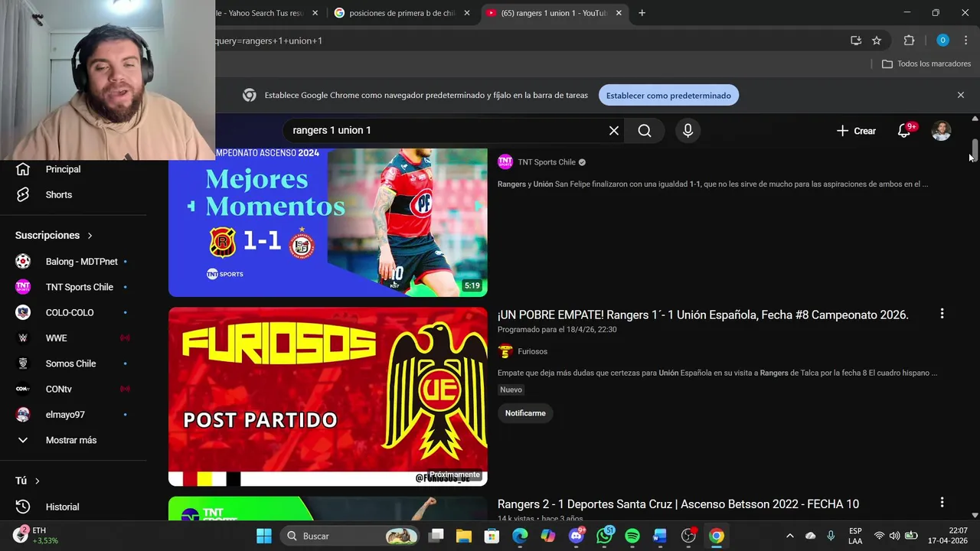
Task: Open the Mejores Momentos 1-1 video thumbnail
Action: 328,222
